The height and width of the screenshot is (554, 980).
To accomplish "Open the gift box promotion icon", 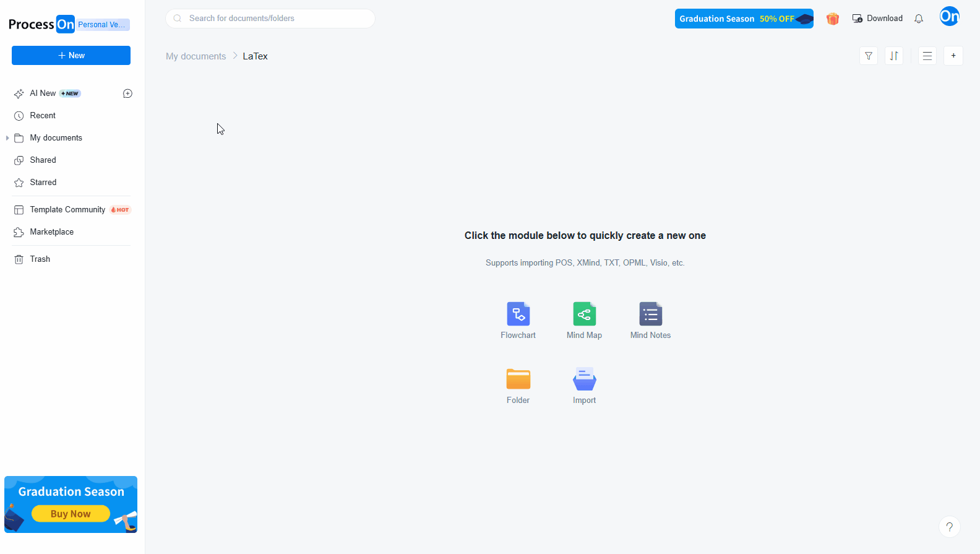I will coord(833,19).
